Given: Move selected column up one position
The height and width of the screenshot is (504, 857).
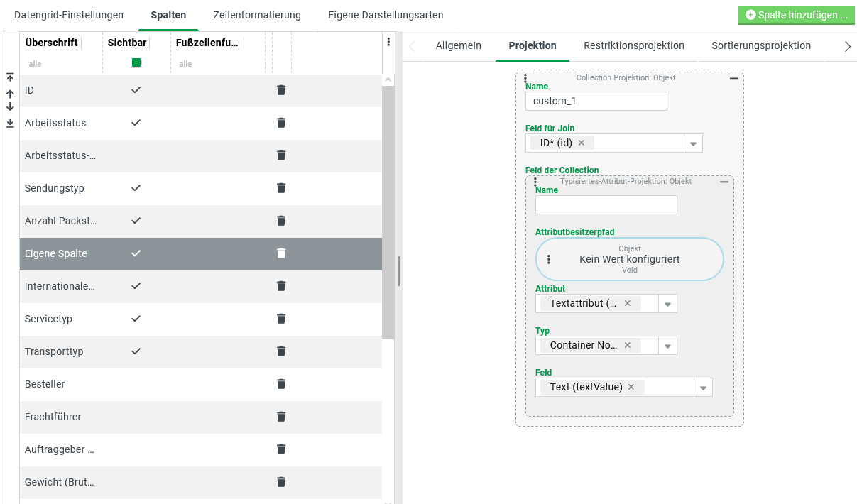Looking at the screenshot, I should 10,93.
